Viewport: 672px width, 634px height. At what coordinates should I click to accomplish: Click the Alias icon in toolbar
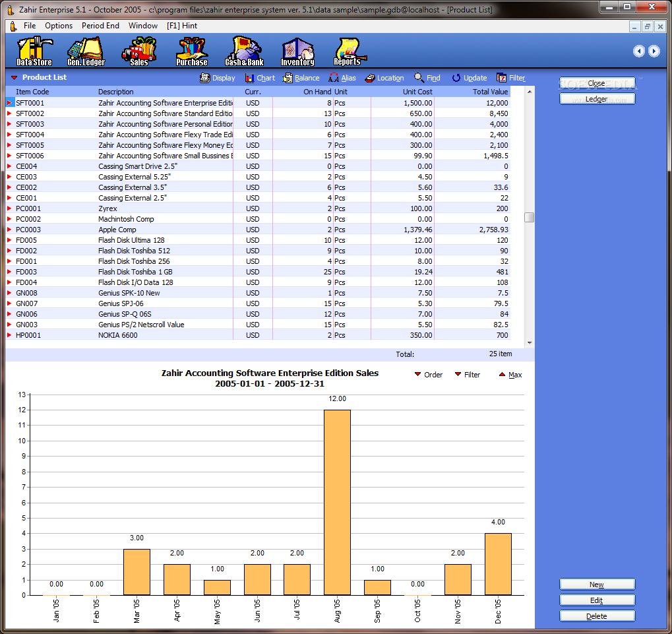tap(334, 78)
